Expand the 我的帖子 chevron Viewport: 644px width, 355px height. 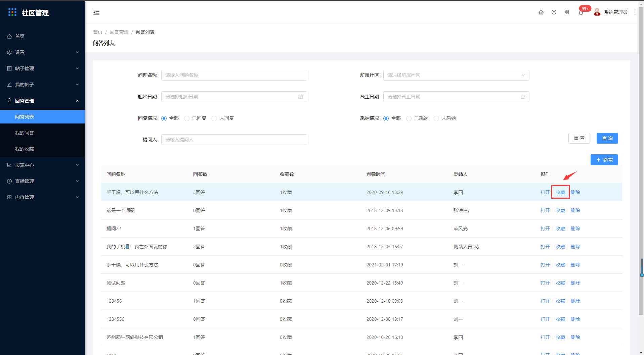click(x=77, y=85)
